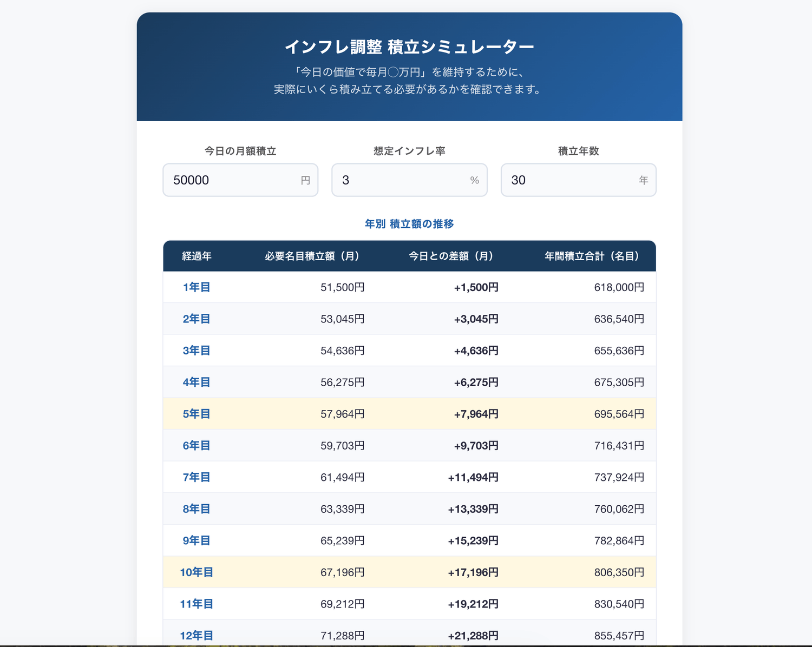Click the インフレ調整 積立シミュレーター title
The height and width of the screenshot is (647, 812).
tap(409, 47)
